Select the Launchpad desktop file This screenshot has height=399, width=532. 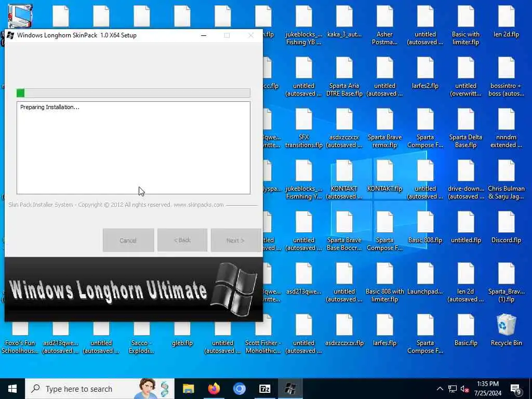point(425,279)
